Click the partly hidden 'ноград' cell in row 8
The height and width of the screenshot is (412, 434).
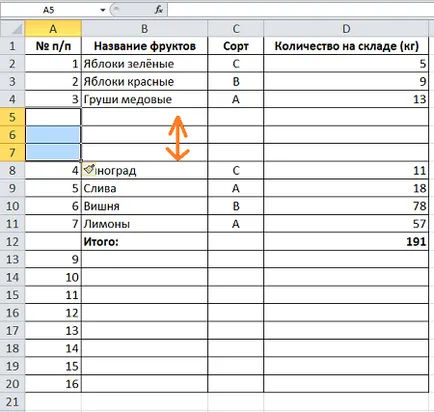(x=144, y=170)
